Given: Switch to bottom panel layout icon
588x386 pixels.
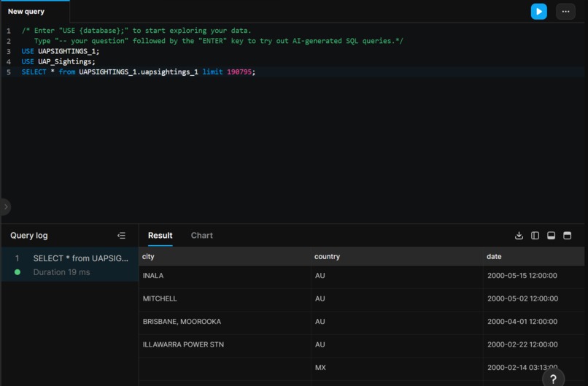Looking at the screenshot, I should click(551, 236).
